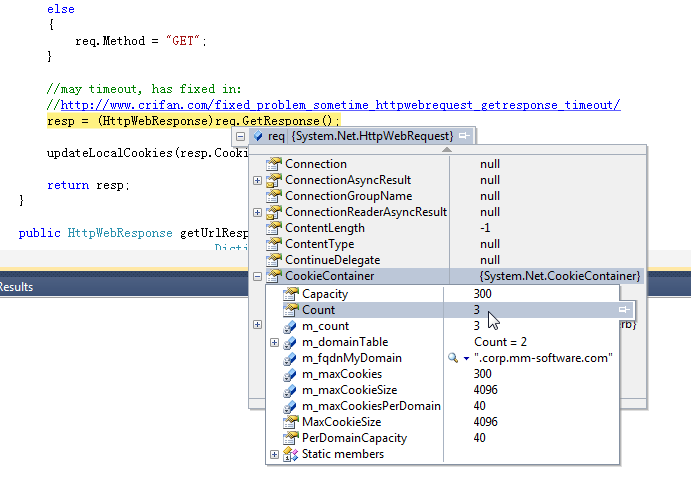The image size is (691, 487).
Task: Click the req object diamond icon
Action: pos(258,136)
